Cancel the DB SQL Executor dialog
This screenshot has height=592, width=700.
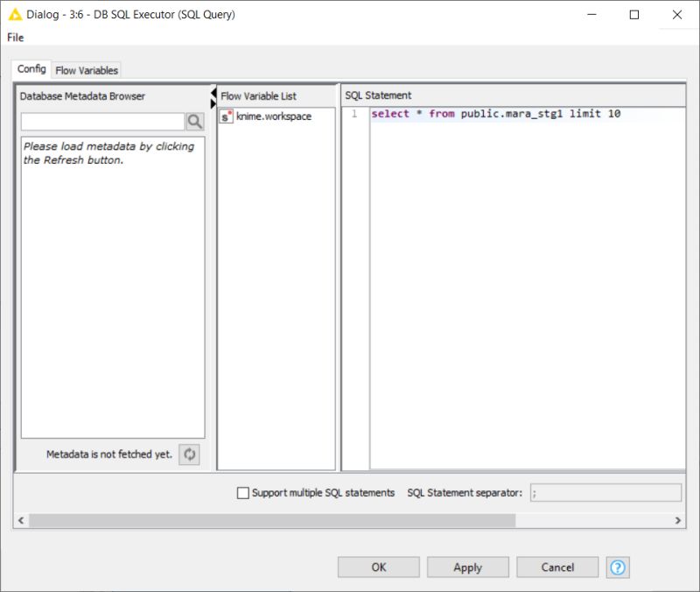tap(557, 567)
